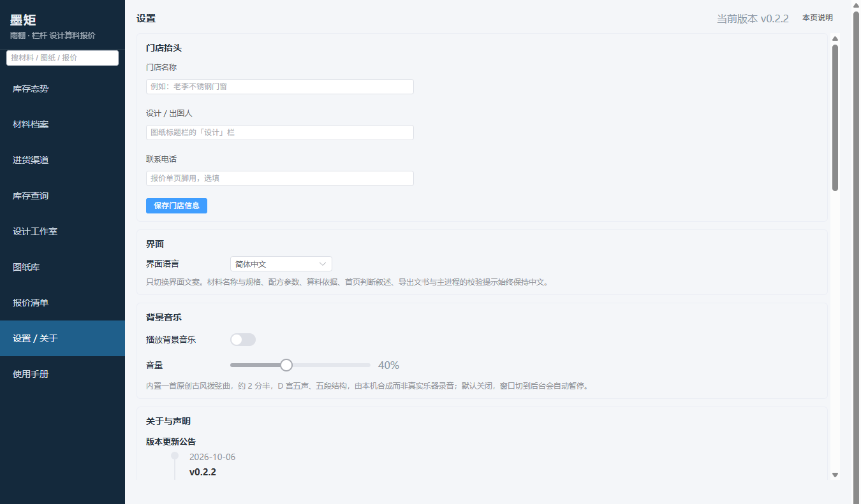Click the 墨矩 app title
Image resolution: width=861 pixels, height=504 pixels.
click(x=23, y=20)
